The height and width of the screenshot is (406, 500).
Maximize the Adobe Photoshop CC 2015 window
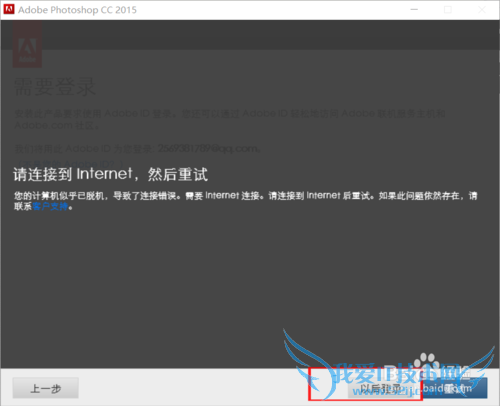448,10
